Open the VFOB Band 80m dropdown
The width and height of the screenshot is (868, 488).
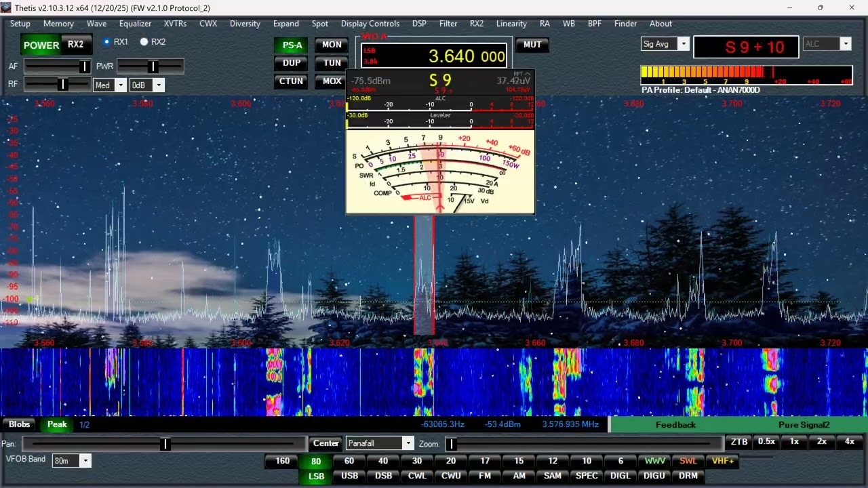click(x=71, y=461)
